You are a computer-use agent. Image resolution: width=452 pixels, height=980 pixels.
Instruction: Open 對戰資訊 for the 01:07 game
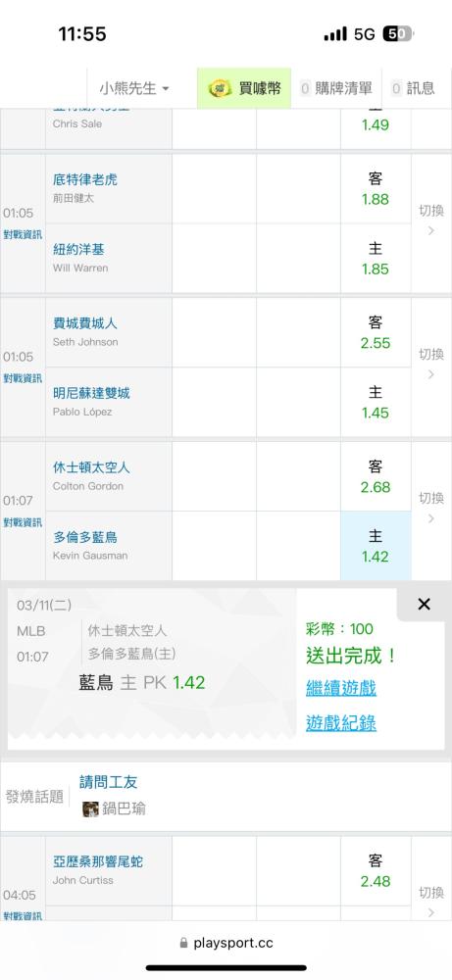(23, 522)
